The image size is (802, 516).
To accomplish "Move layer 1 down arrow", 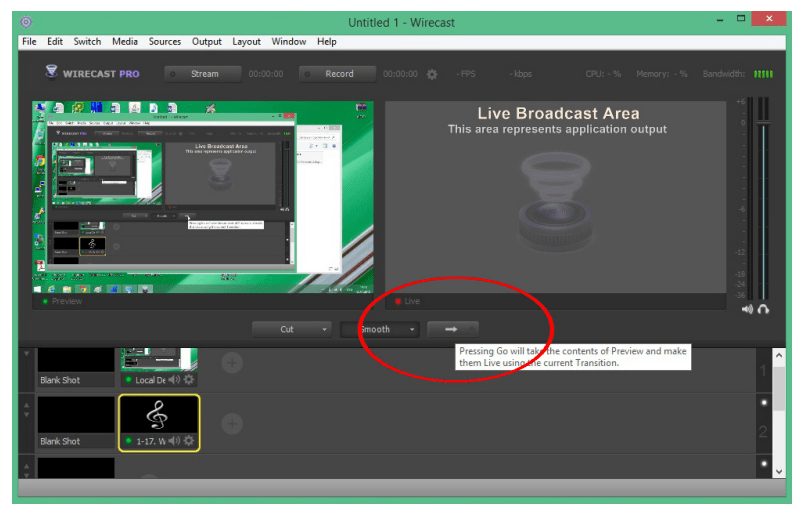I will 27,353.
